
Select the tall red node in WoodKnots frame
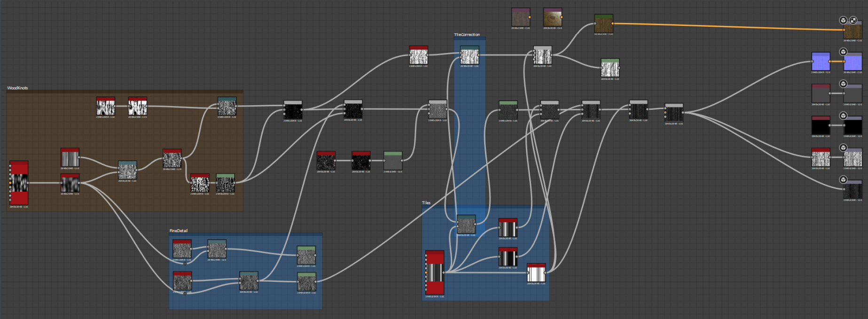(19, 183)
